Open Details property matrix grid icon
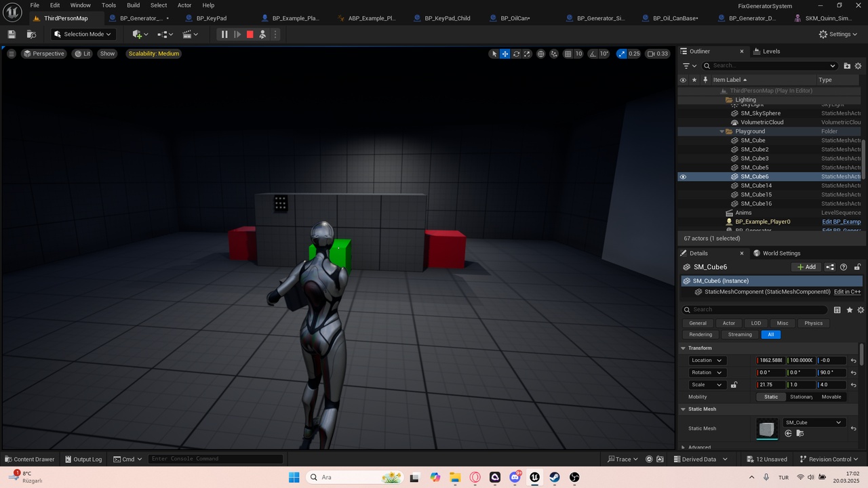868x488 pixels. 837,310
